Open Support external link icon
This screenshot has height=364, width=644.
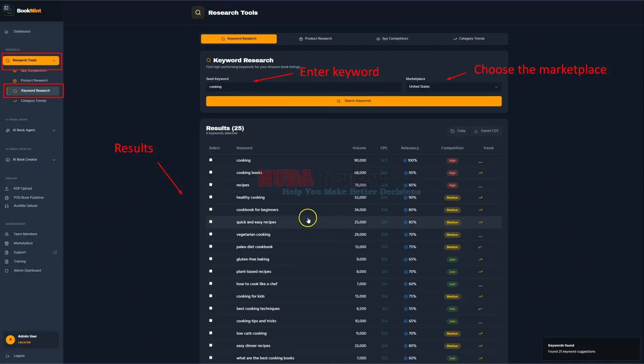click(x=55, y=253)
